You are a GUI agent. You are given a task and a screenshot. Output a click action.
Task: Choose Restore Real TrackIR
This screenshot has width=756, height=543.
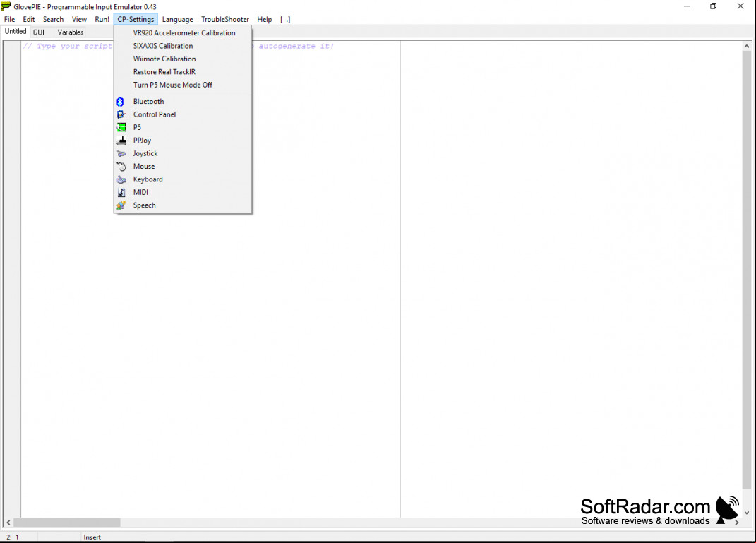click(x=184, y=72)
